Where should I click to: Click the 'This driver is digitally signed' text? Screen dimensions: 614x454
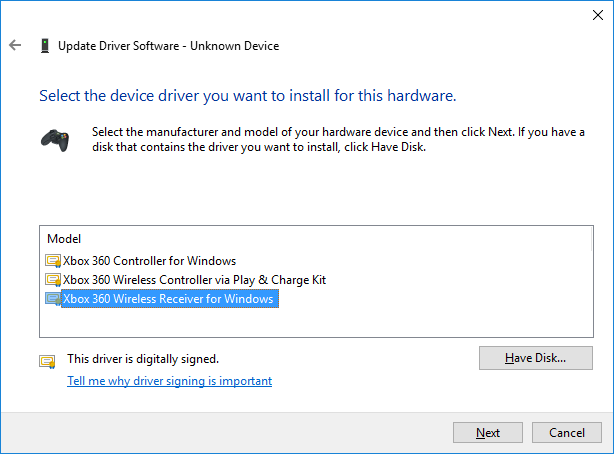[142, 358]
